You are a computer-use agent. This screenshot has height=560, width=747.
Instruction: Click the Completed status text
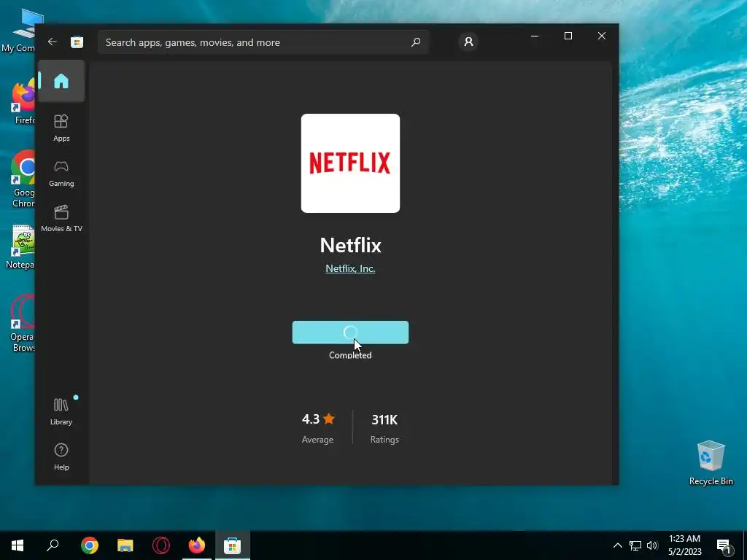coord(350,355)
